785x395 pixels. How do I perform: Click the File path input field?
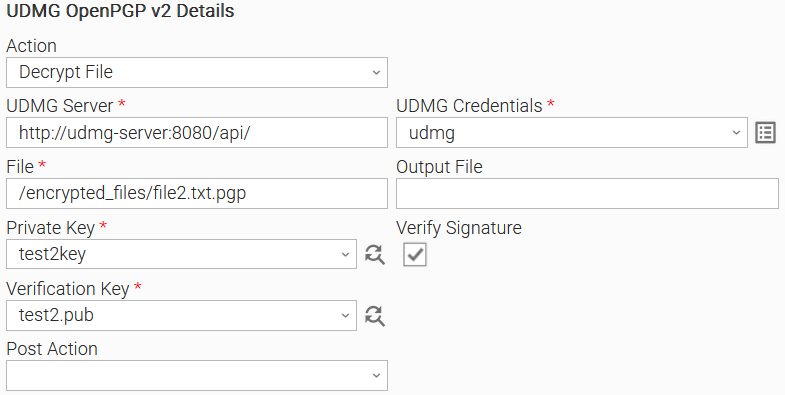pyautogui.click(x=197, y=193)
